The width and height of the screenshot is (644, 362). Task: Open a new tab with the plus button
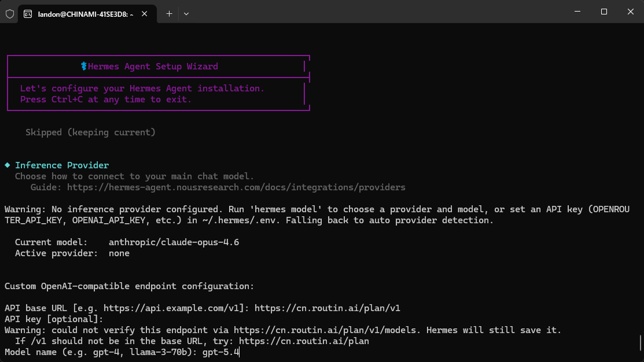pos(169,13)
